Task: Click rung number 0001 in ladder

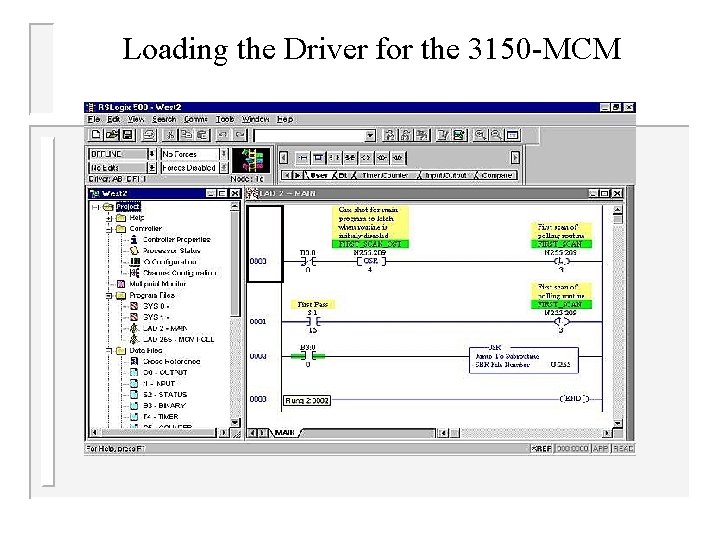Action: (258, 321)
